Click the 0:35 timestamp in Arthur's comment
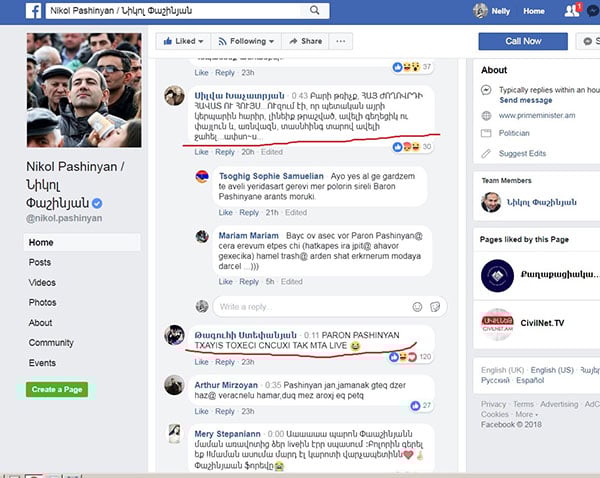 (x=272, y=385)
